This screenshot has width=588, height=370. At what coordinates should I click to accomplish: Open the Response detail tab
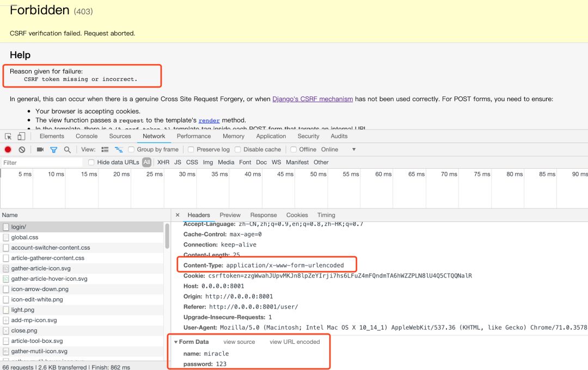click(264, 215)
